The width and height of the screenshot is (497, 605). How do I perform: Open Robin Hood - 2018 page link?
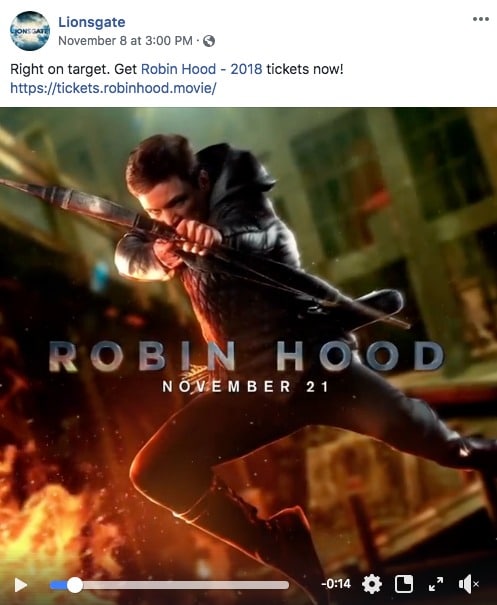(201, 69)
